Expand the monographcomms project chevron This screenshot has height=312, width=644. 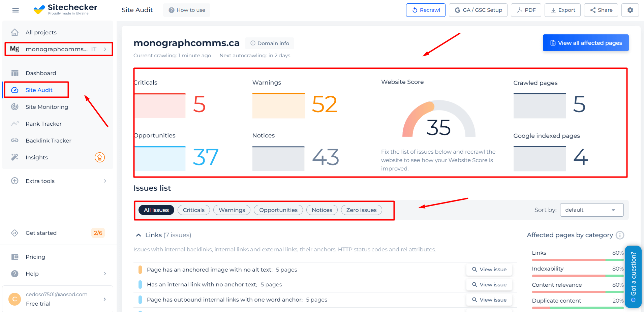tap(105, 49)
